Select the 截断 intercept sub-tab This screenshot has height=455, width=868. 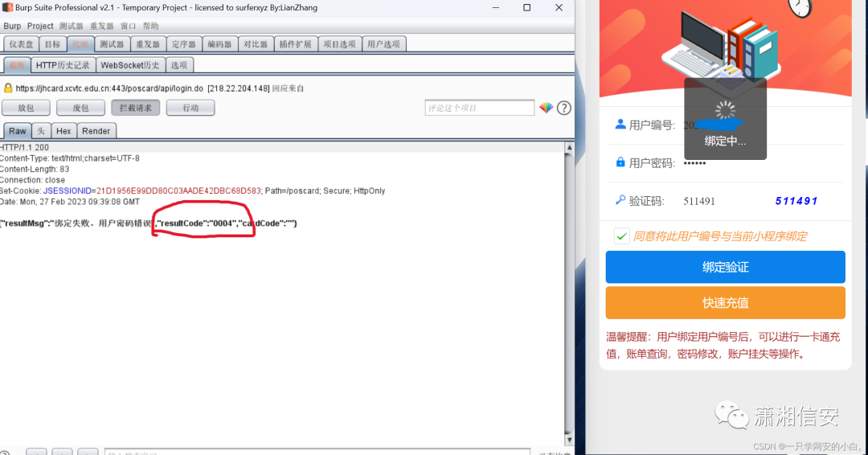[x=17, y=65]
